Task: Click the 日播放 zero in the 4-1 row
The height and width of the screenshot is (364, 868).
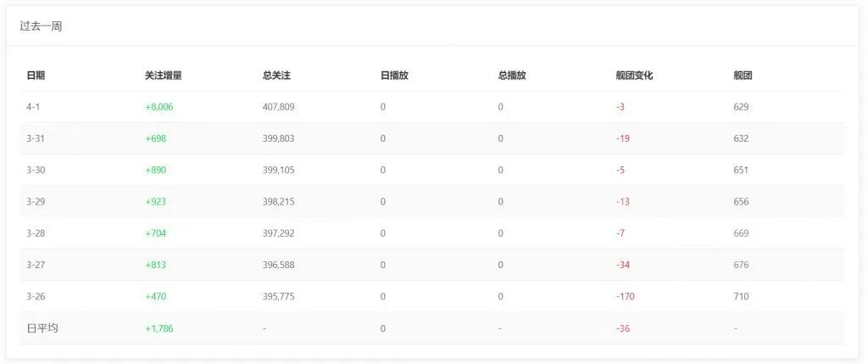Action: pos(383,107)
